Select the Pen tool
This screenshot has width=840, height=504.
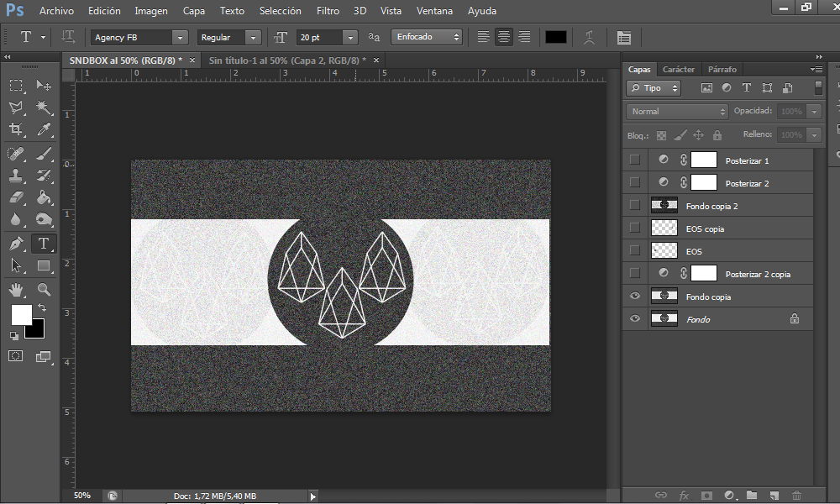click(x=16, y=244)
